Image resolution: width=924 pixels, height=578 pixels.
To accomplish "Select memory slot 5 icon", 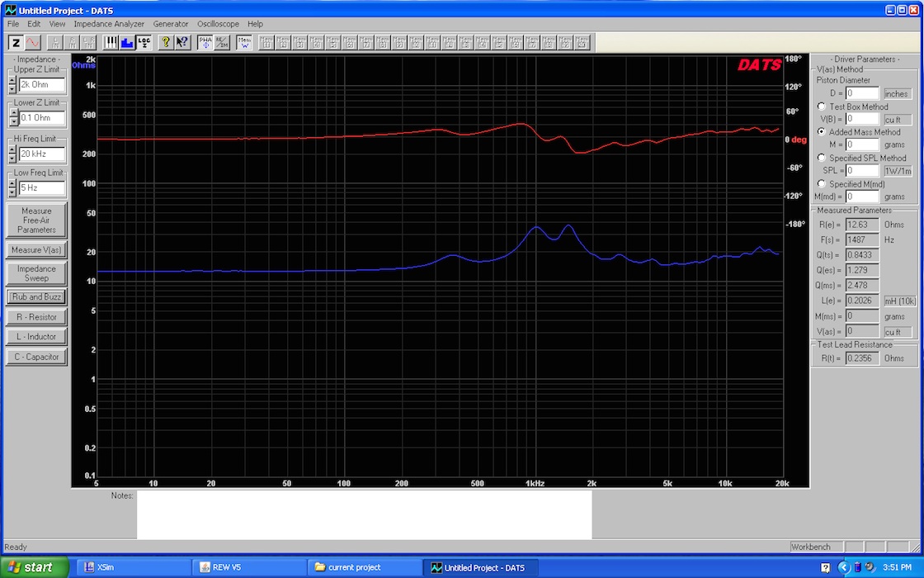I will pos(333,42).
